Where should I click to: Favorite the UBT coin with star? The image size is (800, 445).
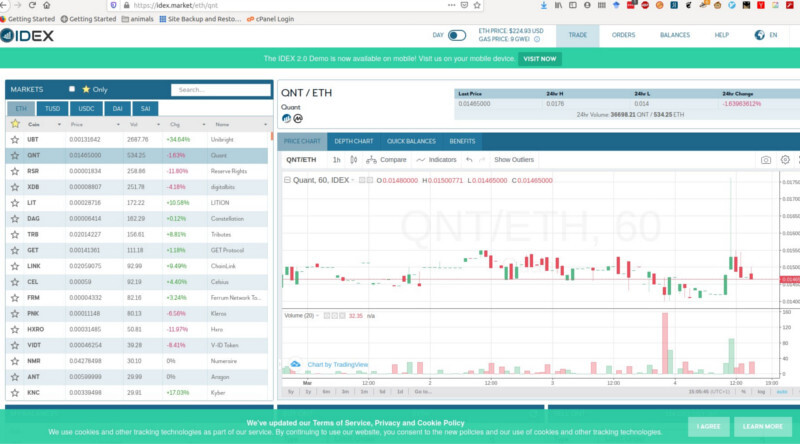click(15, 140)
